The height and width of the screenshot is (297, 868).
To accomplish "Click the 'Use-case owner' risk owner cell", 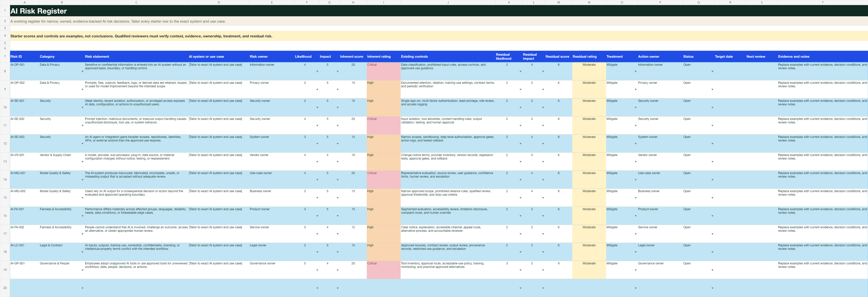I will click(272, 179).
